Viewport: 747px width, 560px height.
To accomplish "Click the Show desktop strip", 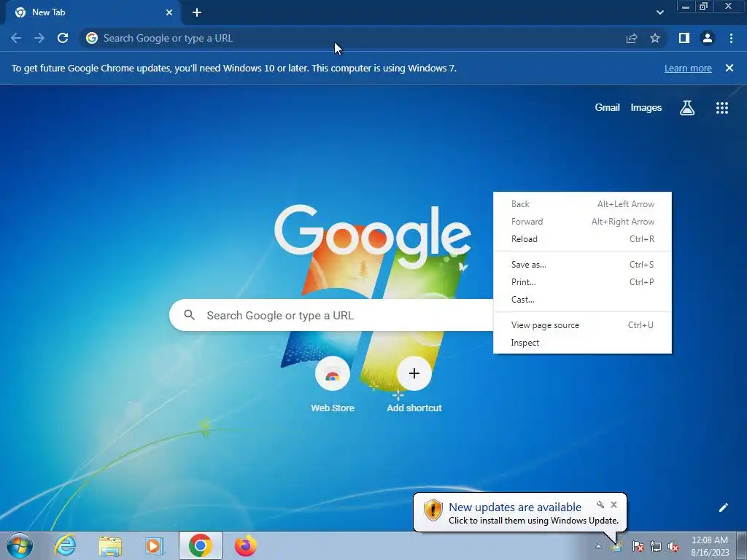I will point(743,545).
